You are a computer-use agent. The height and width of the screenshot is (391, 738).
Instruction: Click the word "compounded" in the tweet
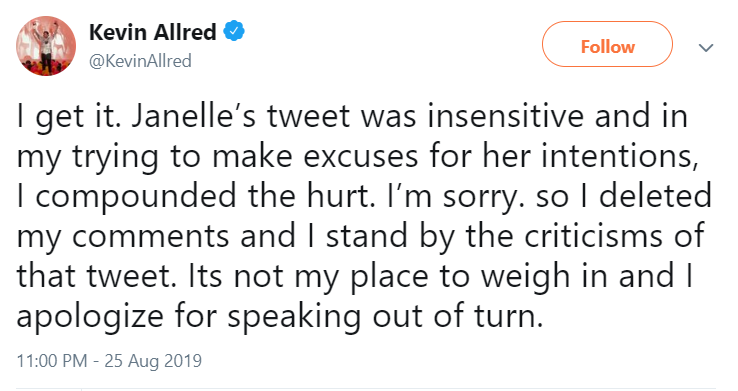point(136,197)
